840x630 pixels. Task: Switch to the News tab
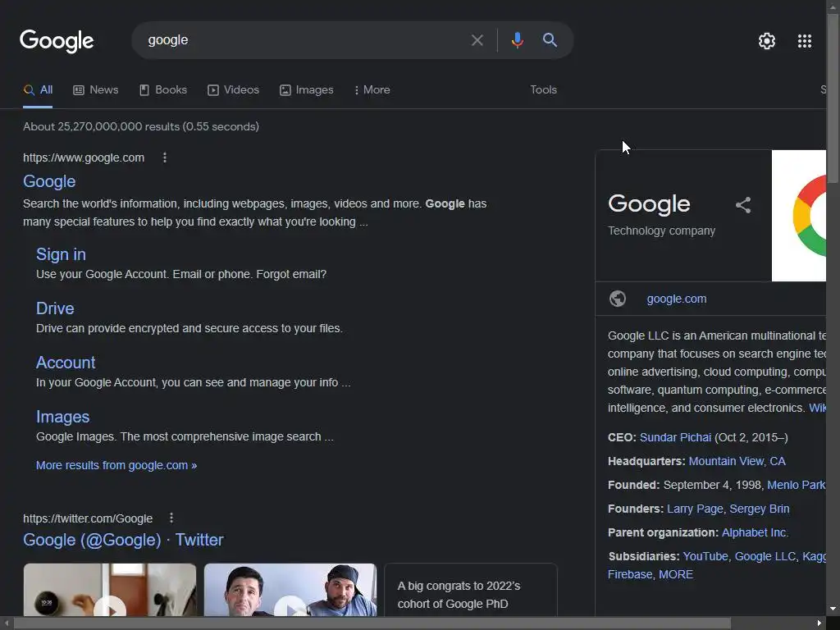coord(95,90)
